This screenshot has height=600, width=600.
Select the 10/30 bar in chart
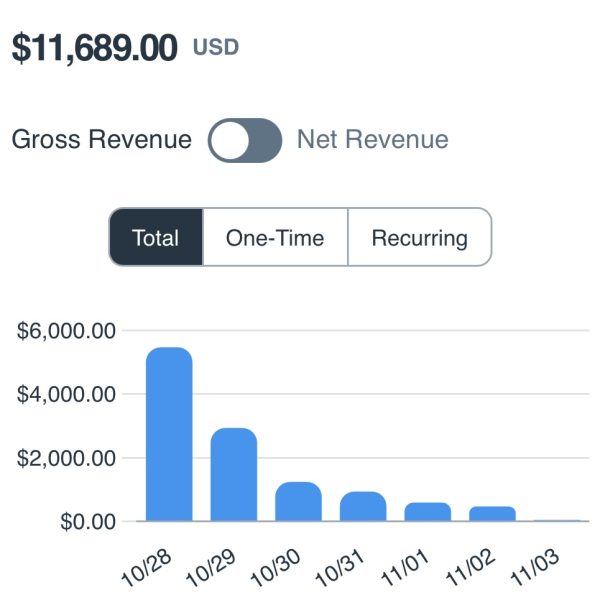pos(298,501)
